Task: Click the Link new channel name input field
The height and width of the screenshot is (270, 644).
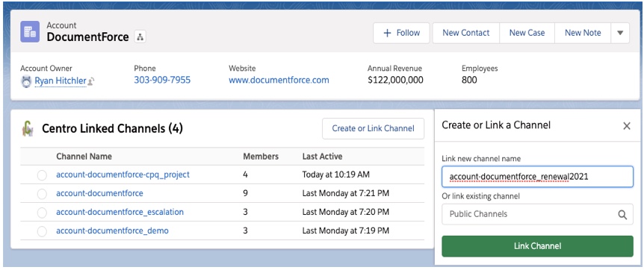Action: tap(537, 177)
